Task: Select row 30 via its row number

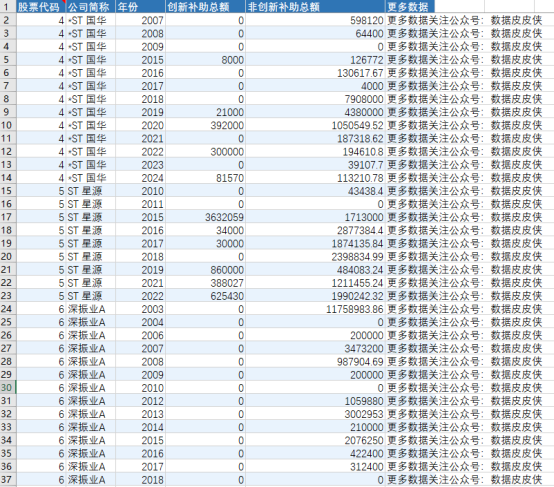Action: [x=8, y=387]
